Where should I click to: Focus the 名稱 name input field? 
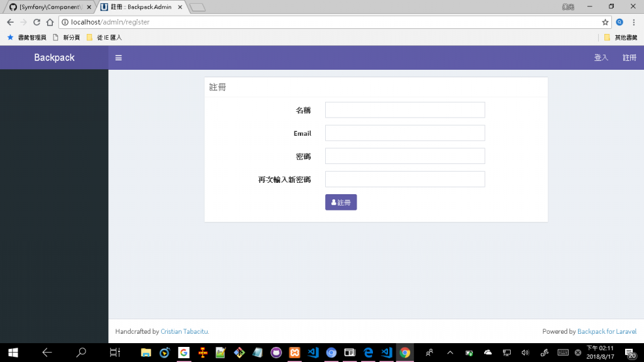coord(405,110)
